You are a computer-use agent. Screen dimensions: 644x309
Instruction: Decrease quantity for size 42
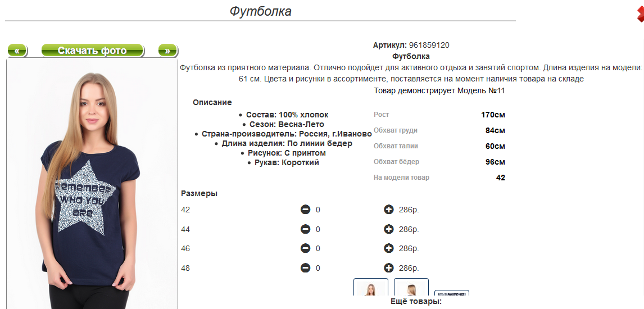pyautogui.click(x=305, y=210)
